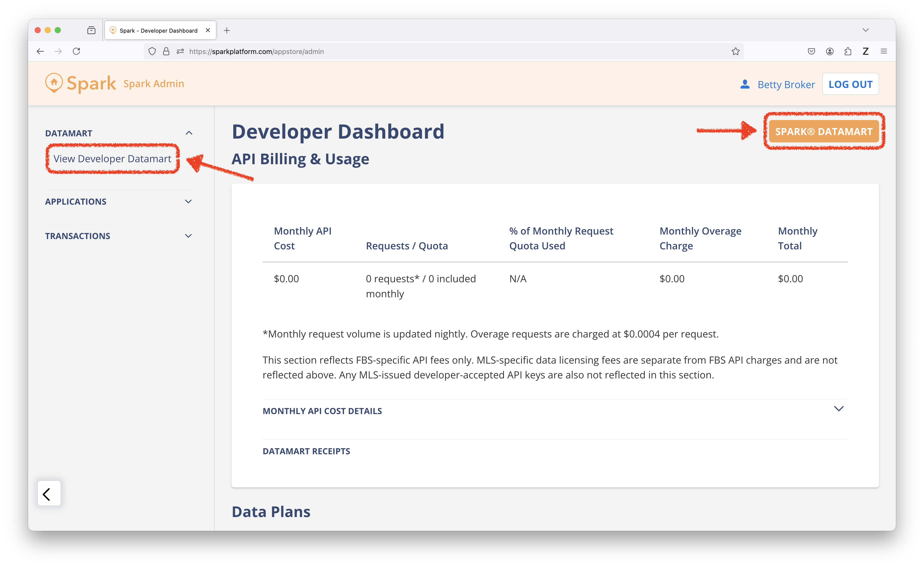This screenshot has height=568, width=924.
Task: Click the '0 requests* / 0 included monthly' cell
Action: coord(421,286)
